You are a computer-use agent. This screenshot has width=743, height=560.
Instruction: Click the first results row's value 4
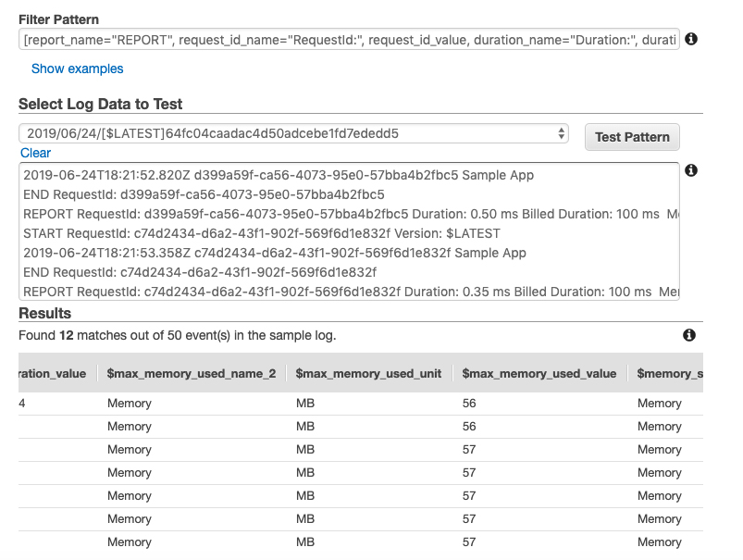pos(22,404)
